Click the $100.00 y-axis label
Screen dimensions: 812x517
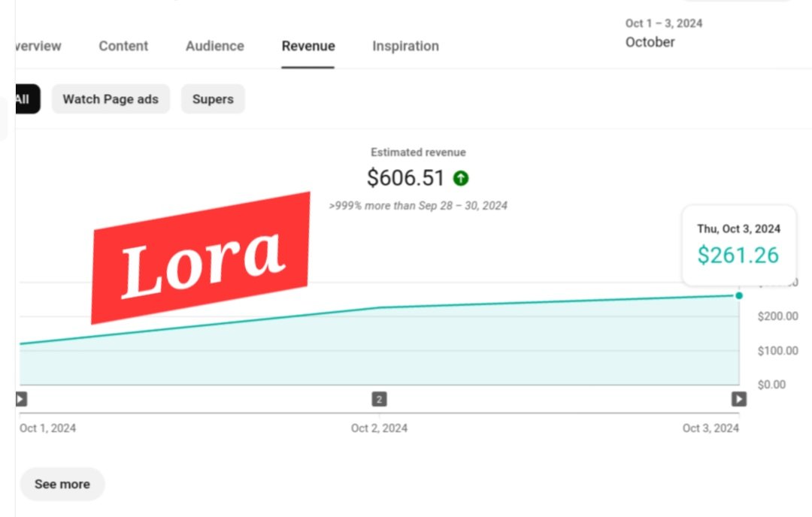[x=777, y=351]
